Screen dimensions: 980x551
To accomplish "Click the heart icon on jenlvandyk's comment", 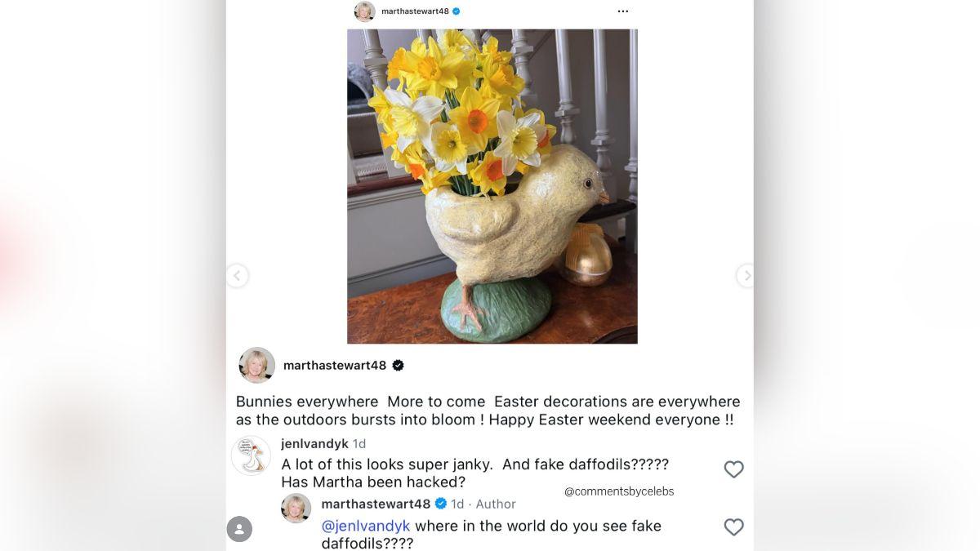I will pyautogui.click(x=733, y=469).
